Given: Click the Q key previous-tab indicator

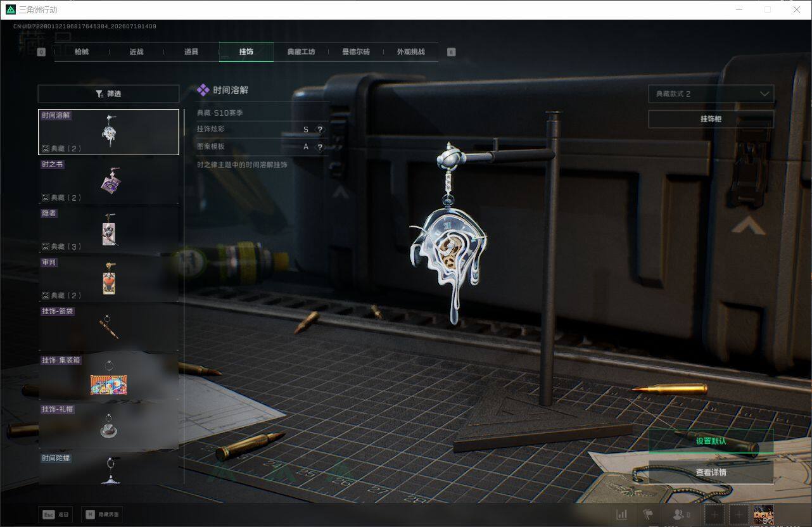Looking at the screenshot, I should click(41, 52).
